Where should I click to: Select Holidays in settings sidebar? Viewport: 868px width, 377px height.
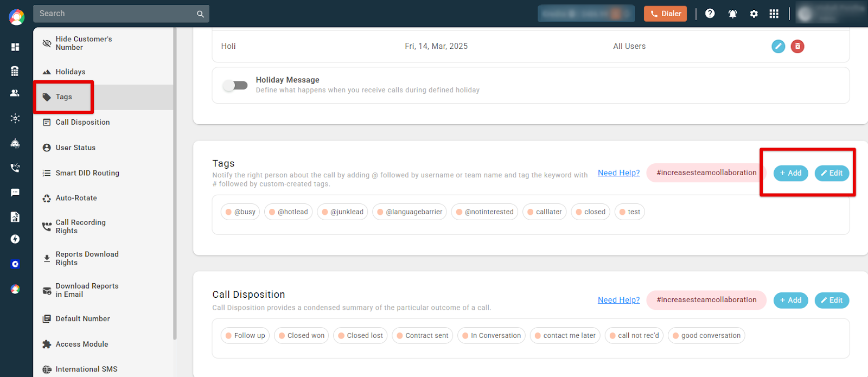click(x=103, y=72)
